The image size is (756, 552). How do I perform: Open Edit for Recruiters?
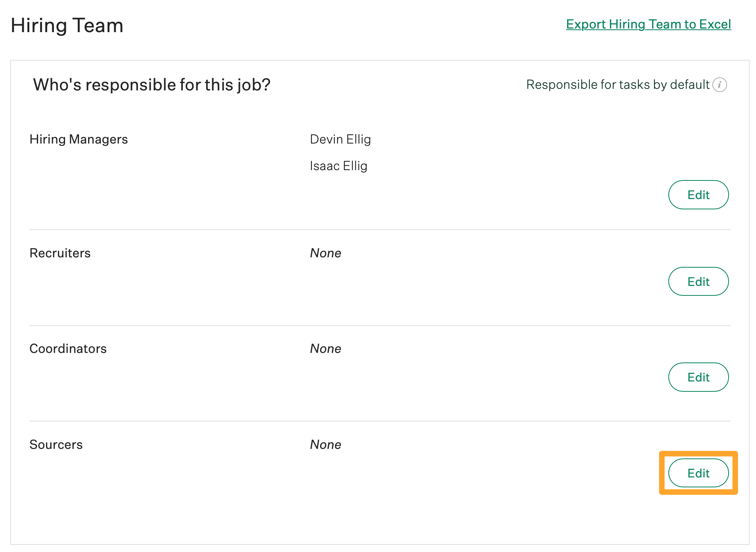click(x=698, y=282)
